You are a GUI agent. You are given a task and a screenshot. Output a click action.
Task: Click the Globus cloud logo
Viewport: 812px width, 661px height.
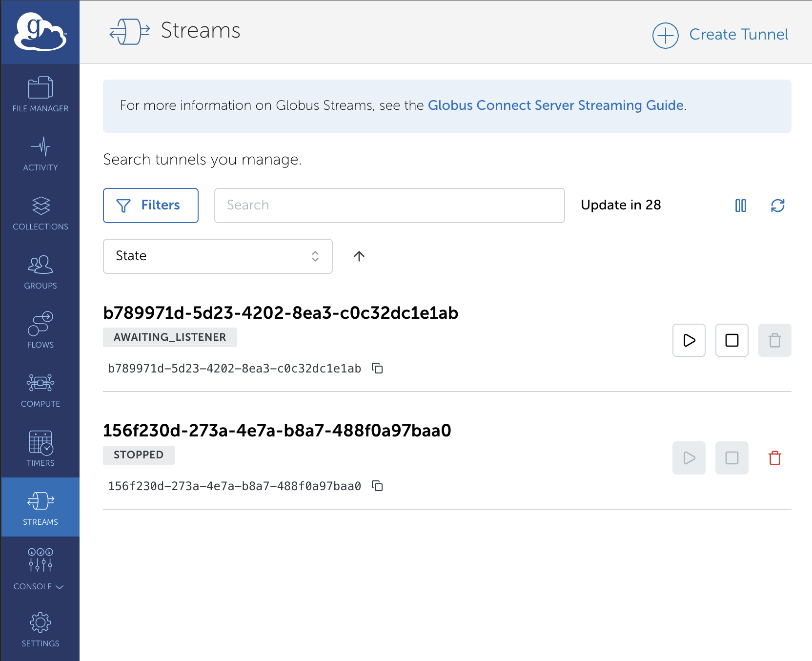click(40, 32)
